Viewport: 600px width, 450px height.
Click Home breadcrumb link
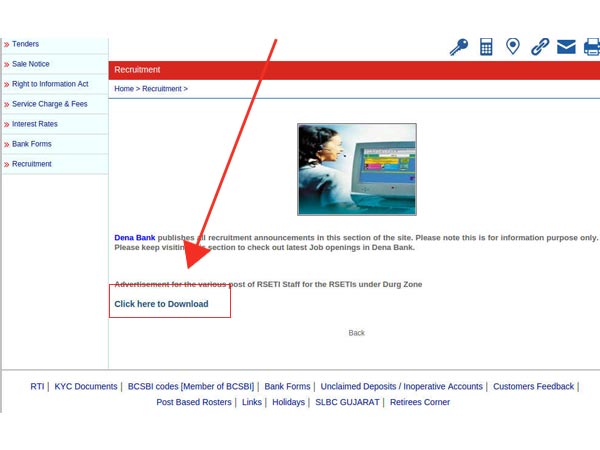[124, 89]
